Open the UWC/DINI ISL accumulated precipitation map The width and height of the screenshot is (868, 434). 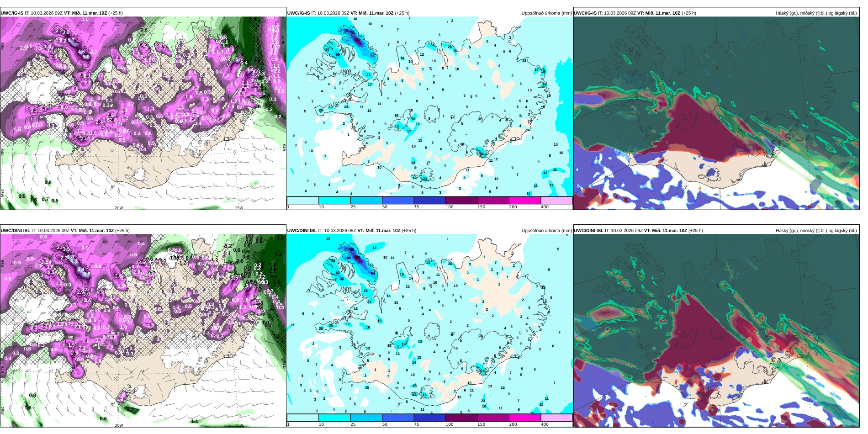coord(429,324)
